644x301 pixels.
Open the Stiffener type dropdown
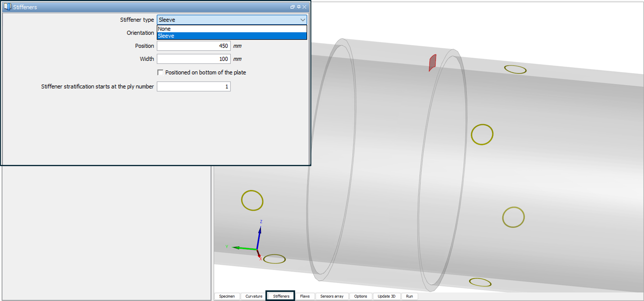pyautogui.click(x=232, y=20)
